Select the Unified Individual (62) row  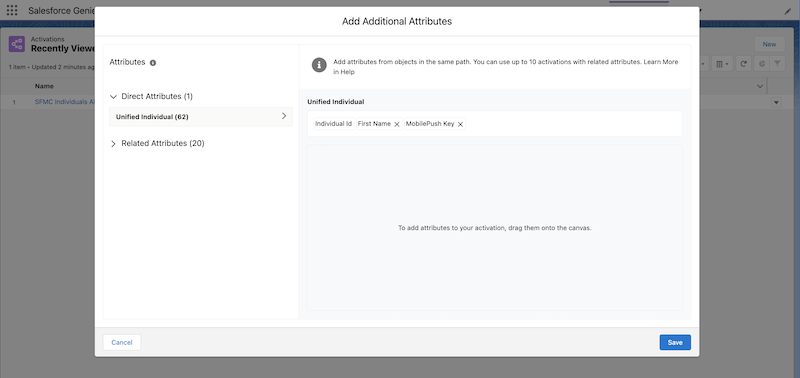tap(201, 117)
